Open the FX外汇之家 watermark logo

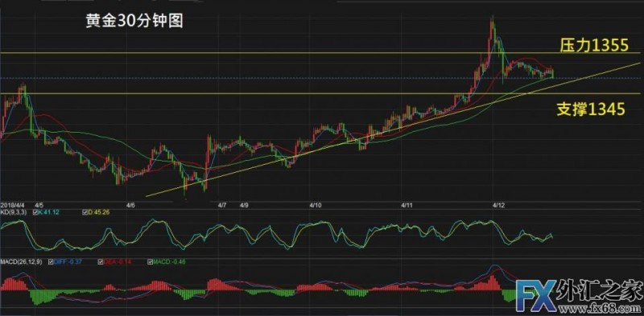579,293
